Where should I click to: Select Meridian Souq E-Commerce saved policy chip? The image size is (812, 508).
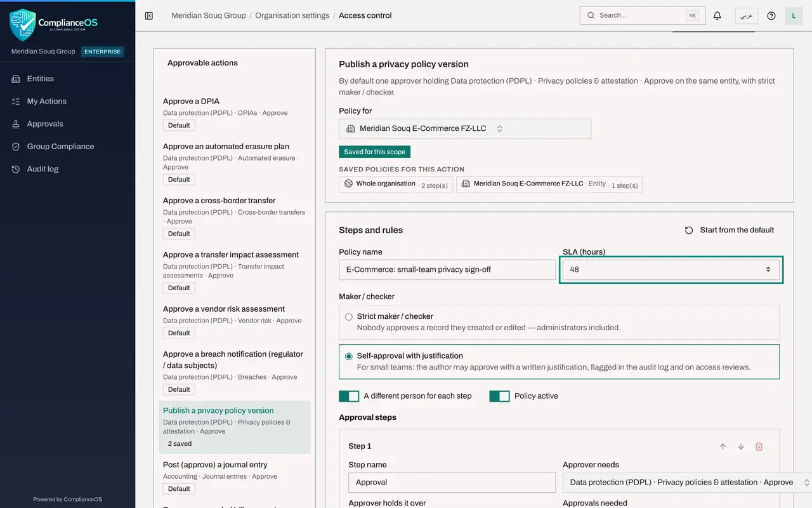549,185
